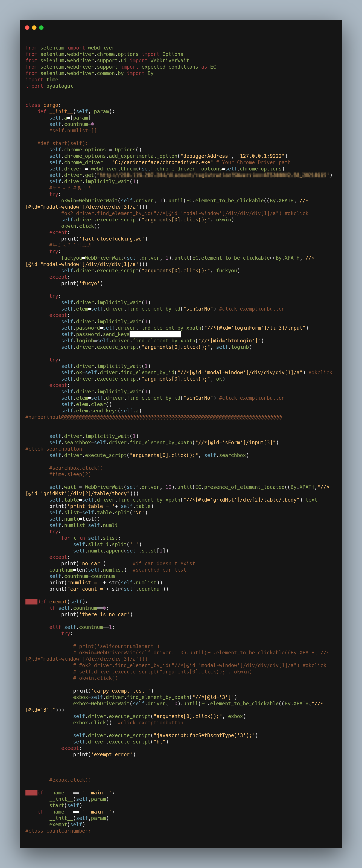Screen dimensions: 362x868
Task: Click the 'elif self.countnum==1:' line
Action: point(82,627)
